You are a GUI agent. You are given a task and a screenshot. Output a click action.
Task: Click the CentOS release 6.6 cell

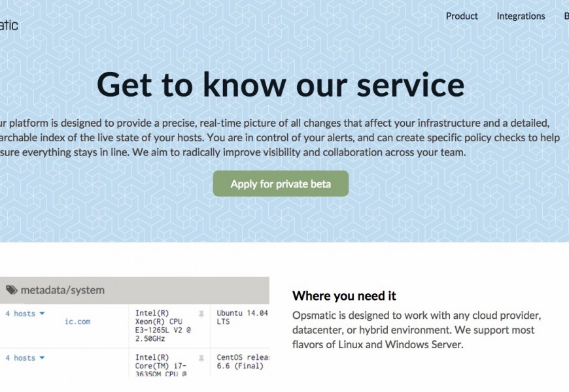click(x=242, y=362)
